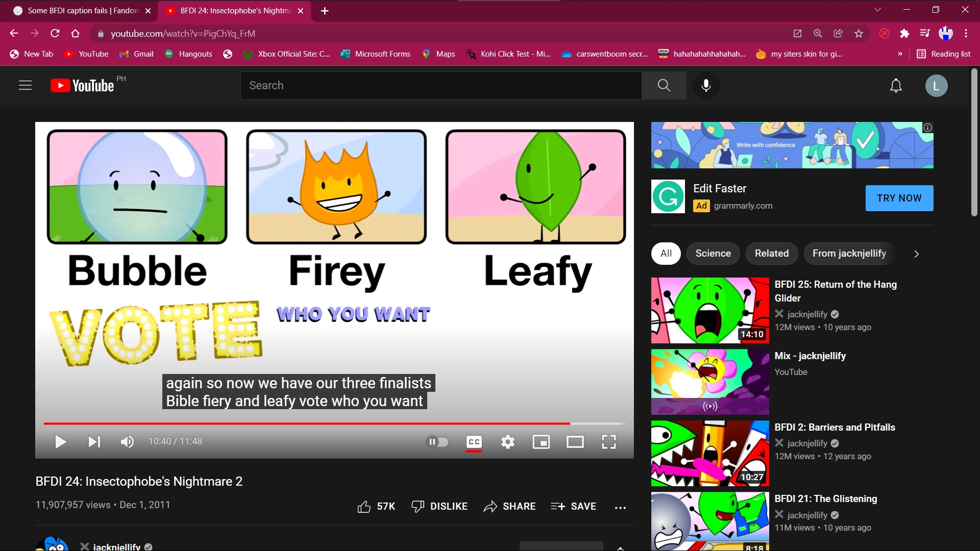Like the video with thumbs up

click(x=364, y=506)
